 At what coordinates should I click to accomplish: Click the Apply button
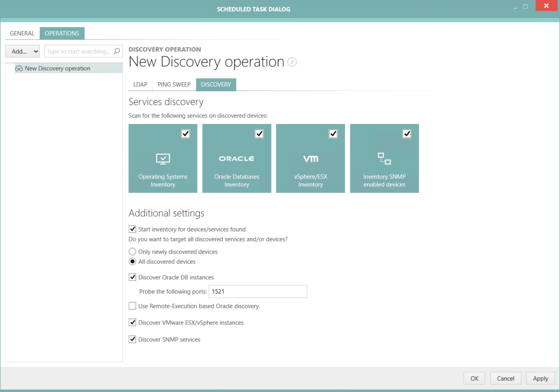click(x=540, y=378)
